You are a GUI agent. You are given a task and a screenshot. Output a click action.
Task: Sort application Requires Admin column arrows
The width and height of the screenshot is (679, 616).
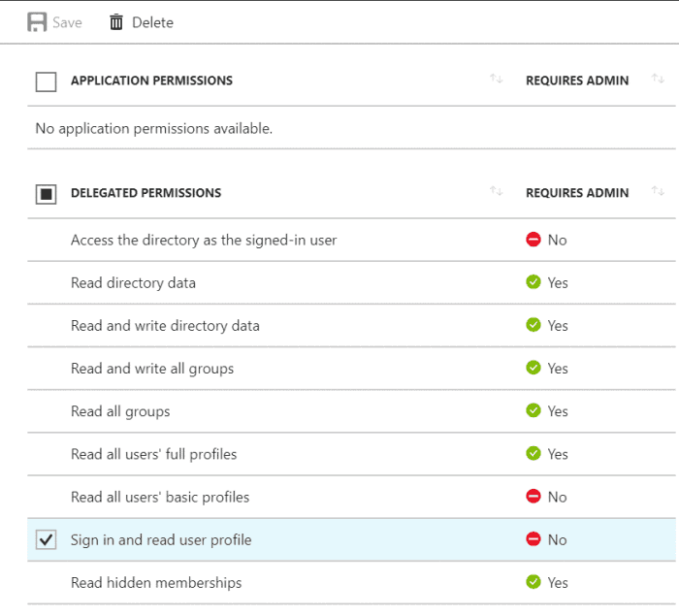point(659,80)
